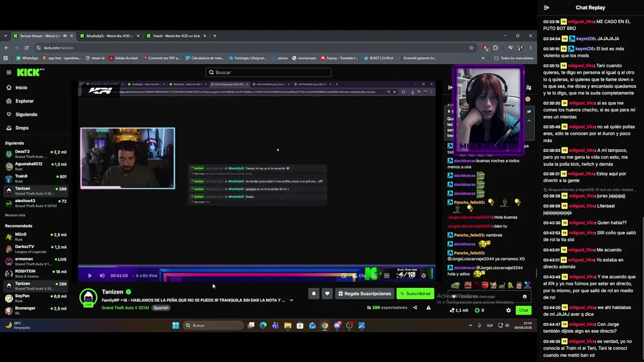The width and height of the screenshot is (644, 362).
Task: Open DessT3 channel in Siguiendo list
Action: pos(35,154)
